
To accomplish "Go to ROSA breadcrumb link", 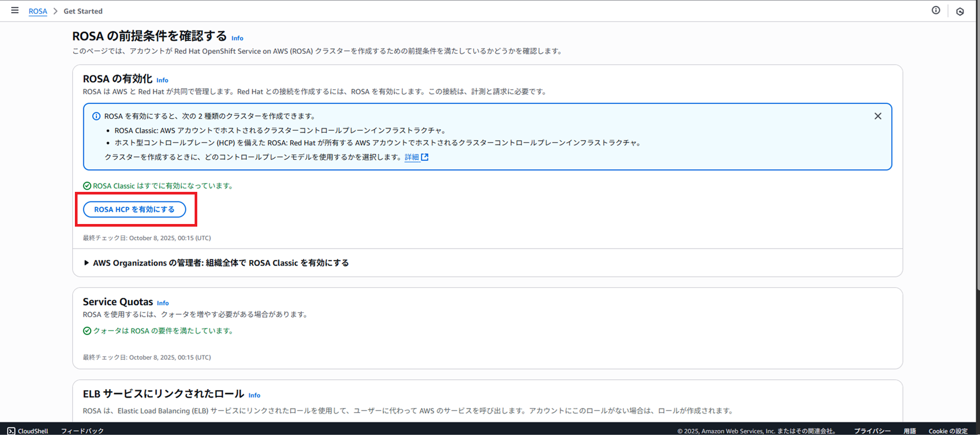I will 38,11.
